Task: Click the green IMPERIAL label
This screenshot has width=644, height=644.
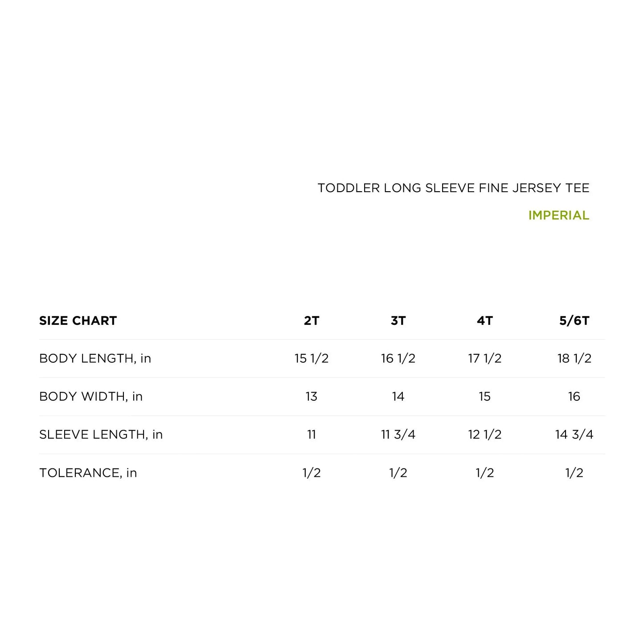Action: point(558,215)
